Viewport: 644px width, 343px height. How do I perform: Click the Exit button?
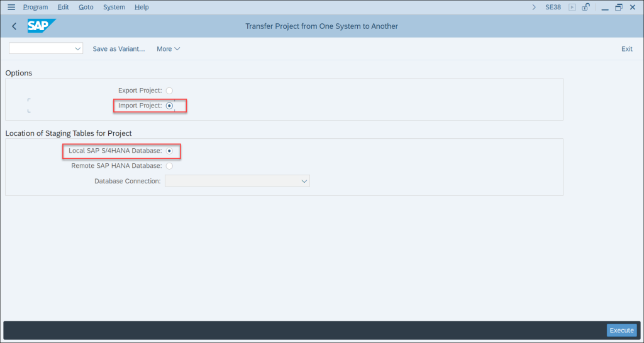coord(627,49)
